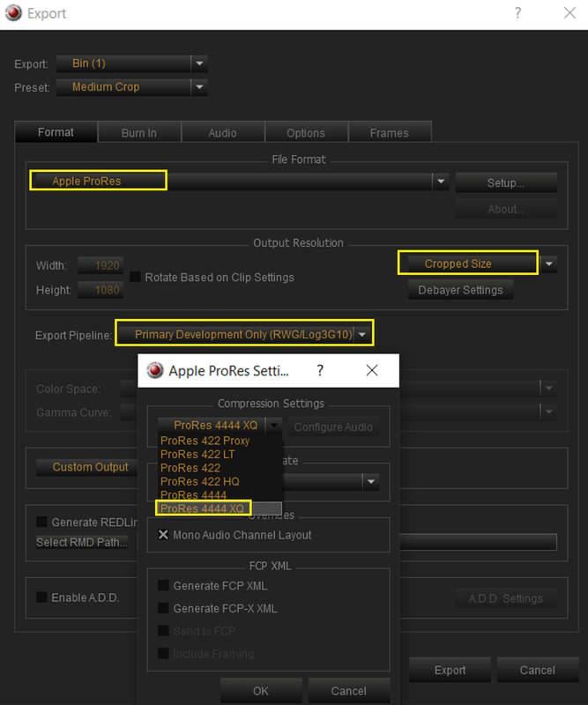This screenshot has width=588, height=705.
Task: Expand the Export Pipeline dropdown
Action: 362,335
